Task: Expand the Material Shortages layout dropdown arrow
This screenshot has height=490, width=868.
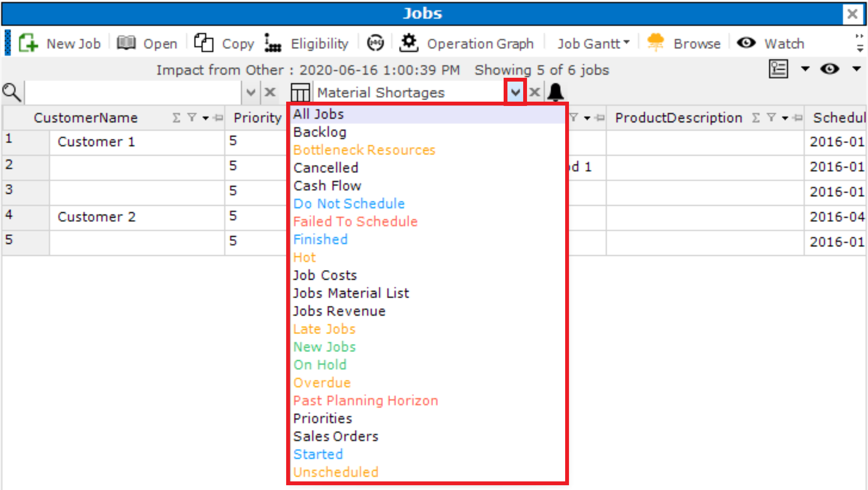Action: click(x=515, y=92)
